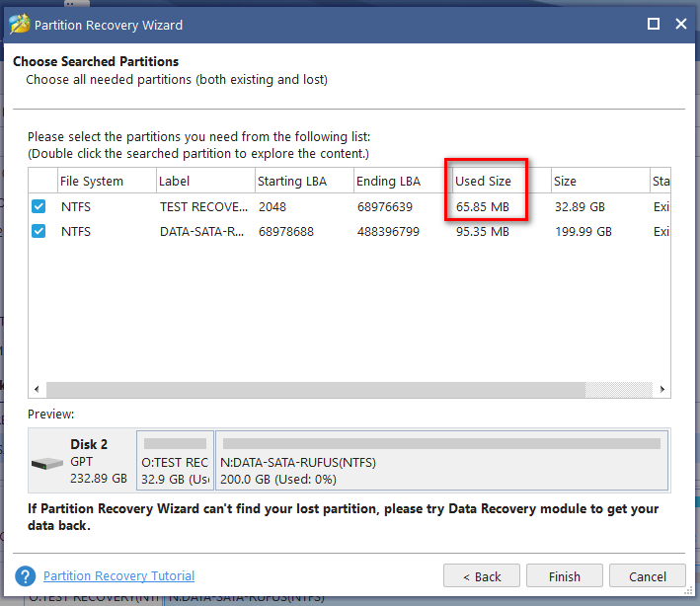This screenshot has width=700, height=606.
Task: Sort by Label column header
Action: point(205,181)
